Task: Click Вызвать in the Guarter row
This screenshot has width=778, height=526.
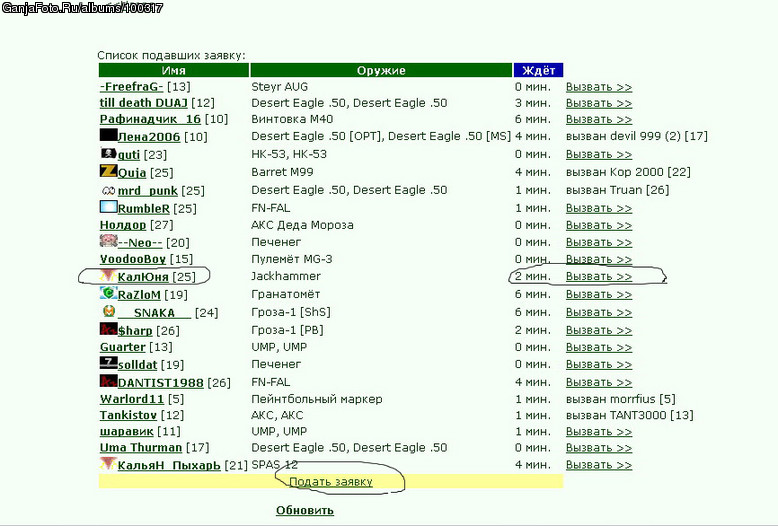Action: click(x=599, y=347)
